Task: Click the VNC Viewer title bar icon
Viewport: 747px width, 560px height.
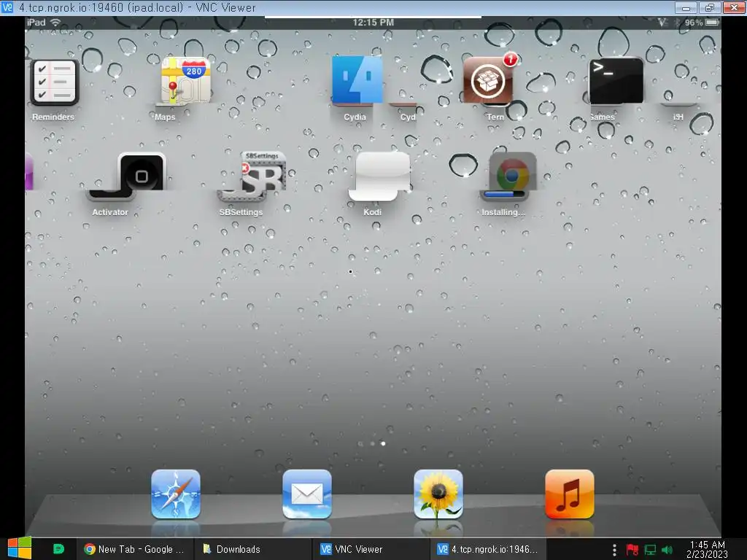Action: [x=7, y=7]
